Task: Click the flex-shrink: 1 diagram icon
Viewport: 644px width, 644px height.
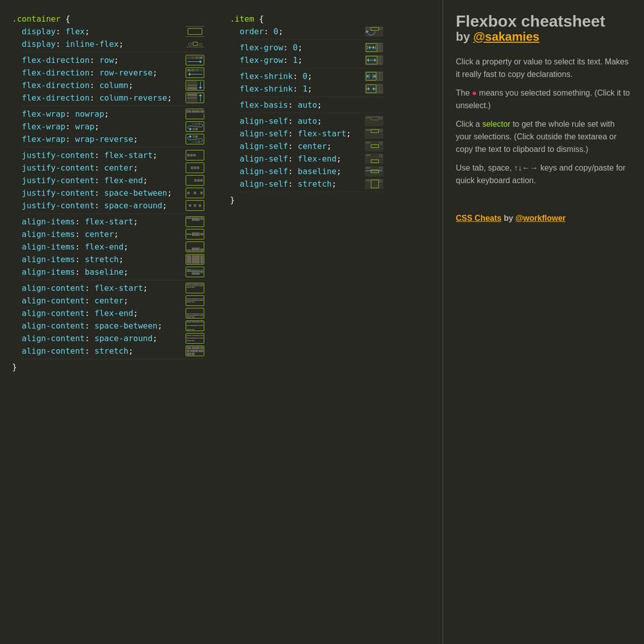Action: tap(374, 89)
